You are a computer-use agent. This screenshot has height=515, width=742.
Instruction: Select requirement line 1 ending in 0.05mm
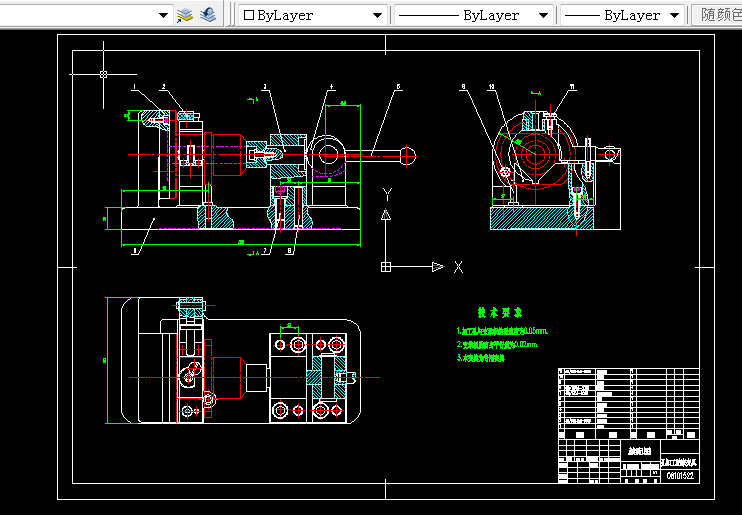click(x=502, y=331)
